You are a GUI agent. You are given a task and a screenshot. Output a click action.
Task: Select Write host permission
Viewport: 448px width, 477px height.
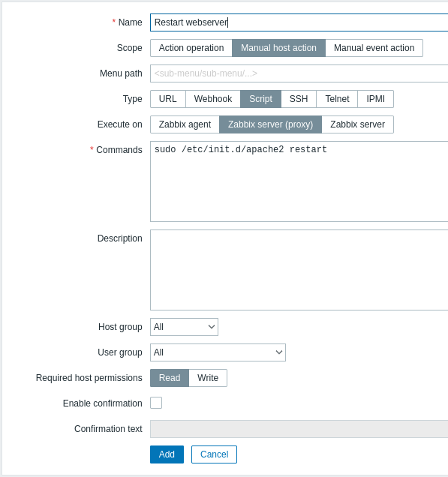click(x=208, y=378)
